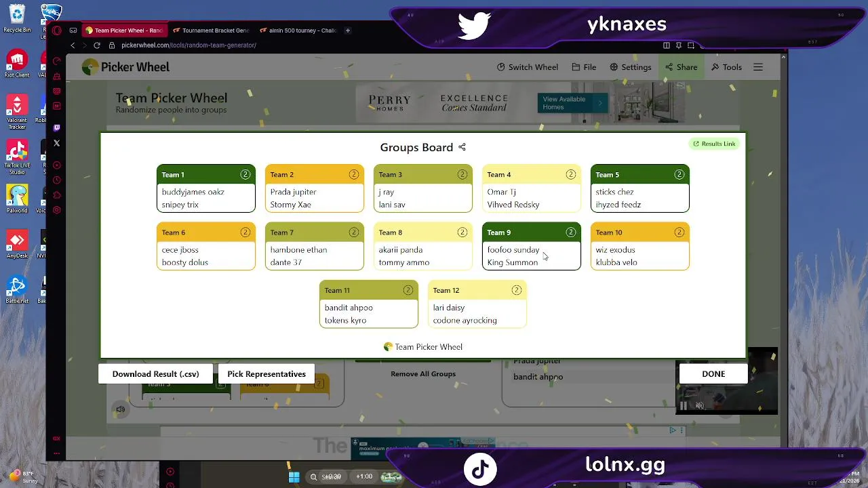Click the site padlock icon in address bar
Screen dimensions: 868x488
[113, 45]
